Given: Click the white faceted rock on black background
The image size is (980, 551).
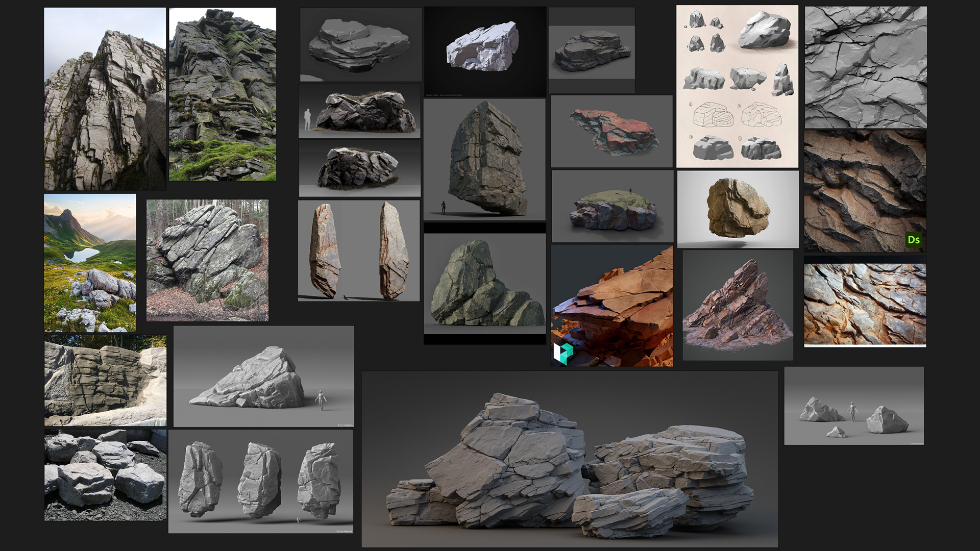Looking at the screenshot, I should coord(485,51).
